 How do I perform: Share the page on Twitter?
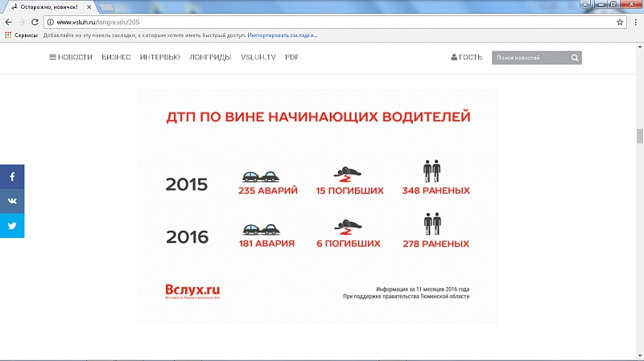(12, 226)
